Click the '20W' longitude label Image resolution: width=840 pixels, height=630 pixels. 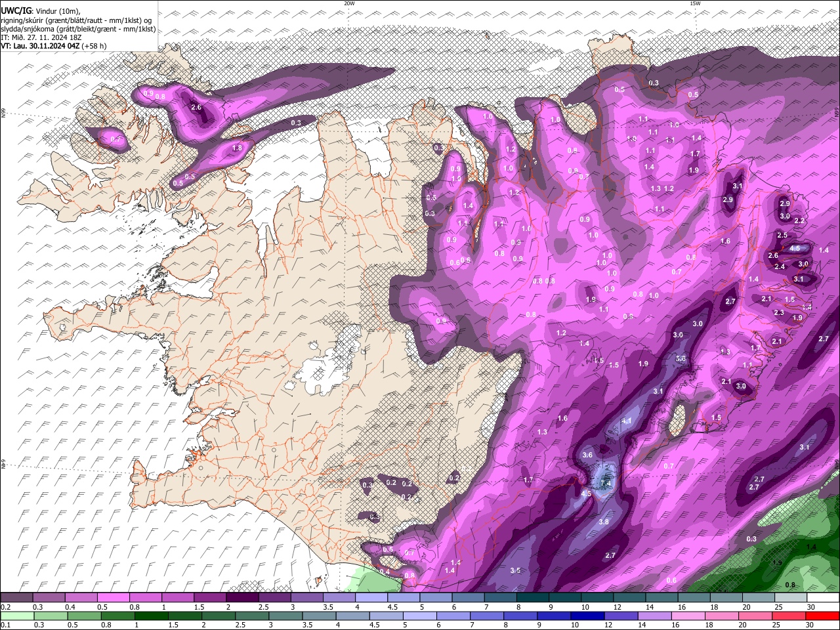(x=349, y=3)
